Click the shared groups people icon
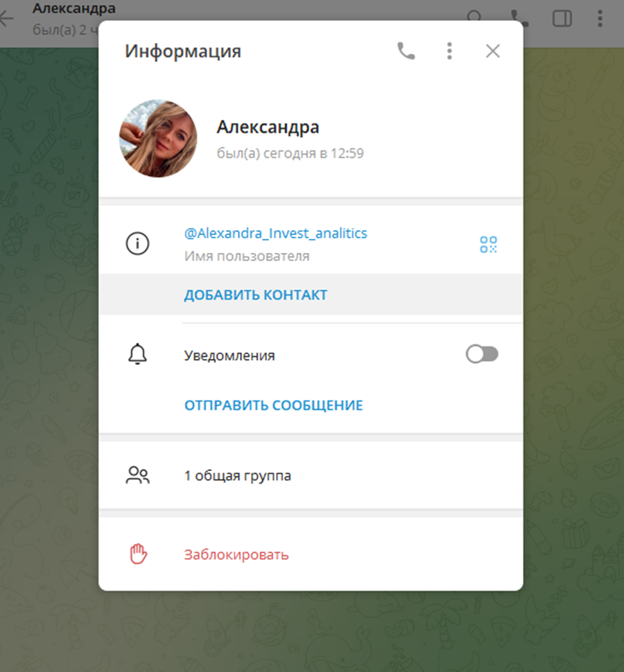 (137, 475)
